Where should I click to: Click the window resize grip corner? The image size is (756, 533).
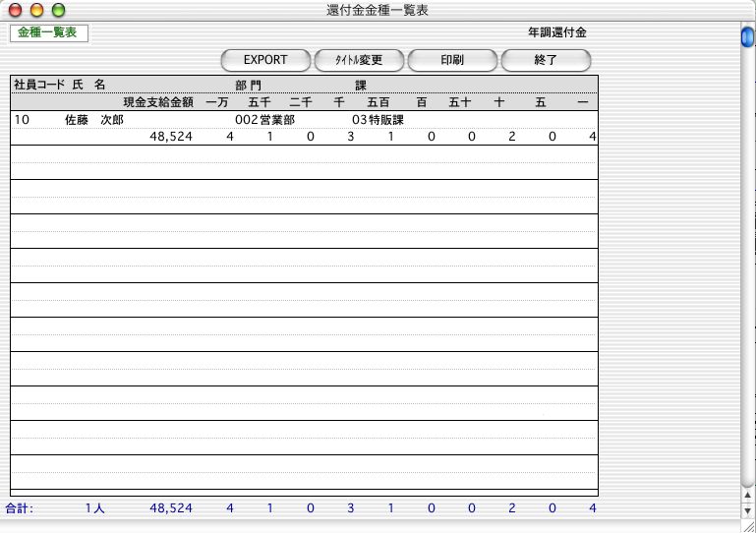click(747, 526)
